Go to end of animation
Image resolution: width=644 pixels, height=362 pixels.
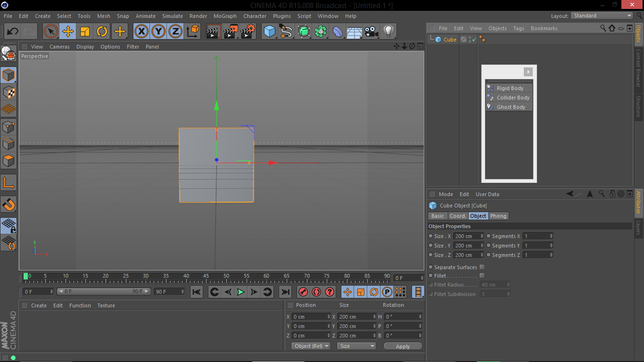point(285,292)
